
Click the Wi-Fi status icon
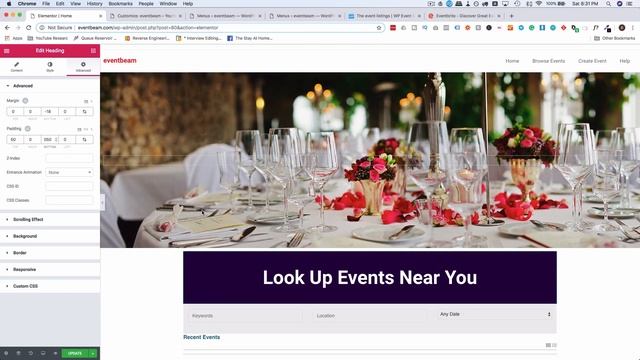538,4
